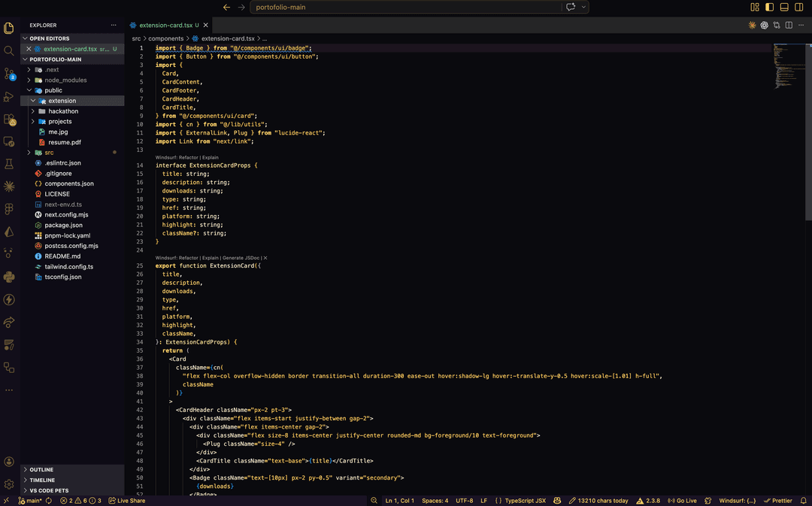
Task: Click the Split Editor Right icon
Action: [x=788, y=25]
